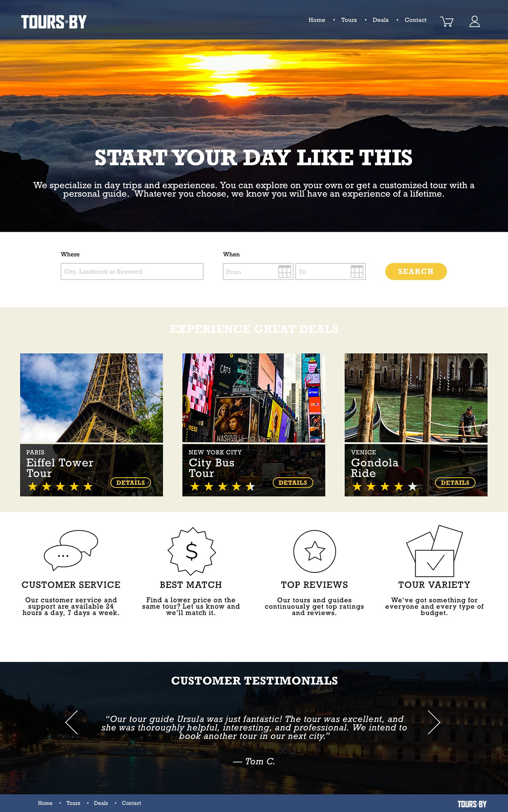Open the shopping cart icon
Viewport: 508px width, 812px height.
point(447,22)
